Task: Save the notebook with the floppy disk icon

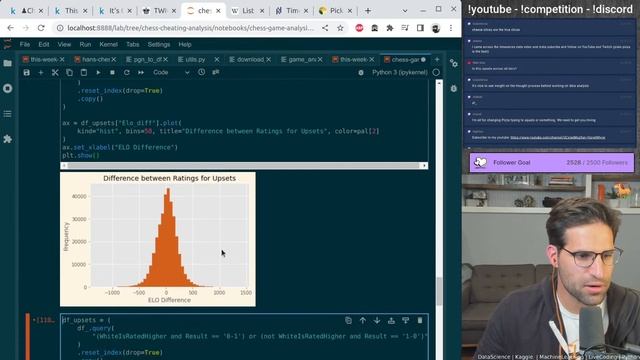Action: tap(27, 73)
